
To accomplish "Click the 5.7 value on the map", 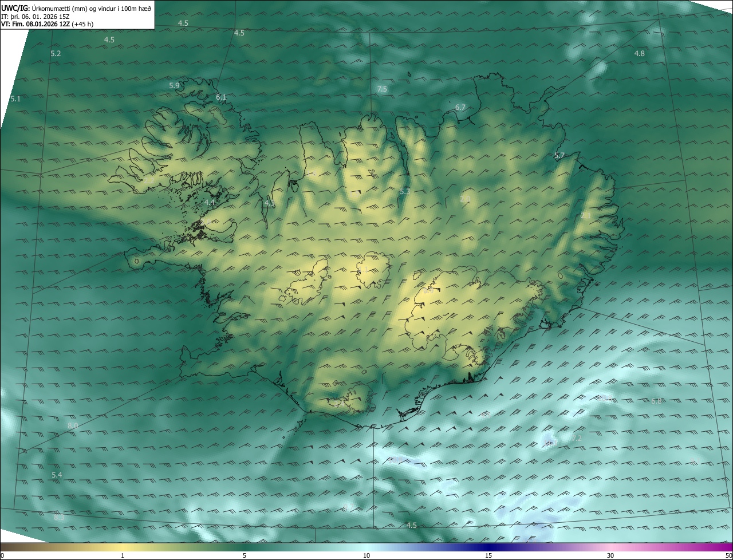I will (x=559, y=155).
